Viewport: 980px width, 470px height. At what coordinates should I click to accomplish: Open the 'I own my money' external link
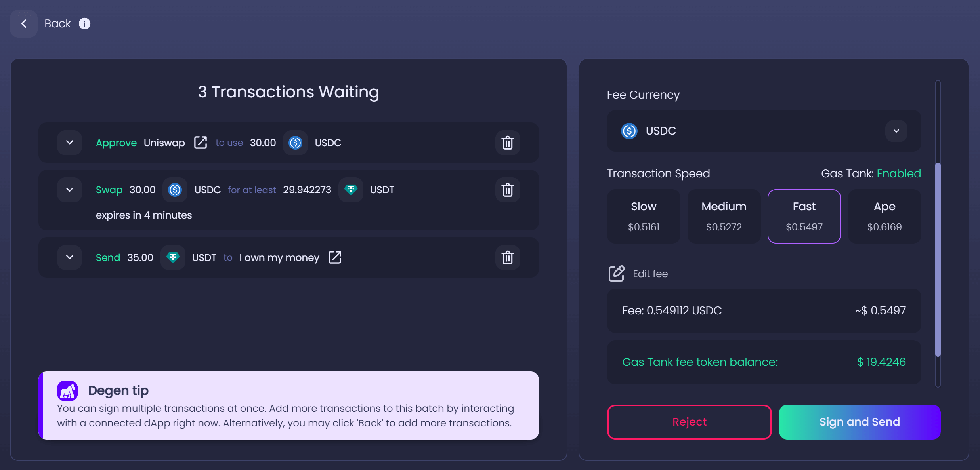335,257
